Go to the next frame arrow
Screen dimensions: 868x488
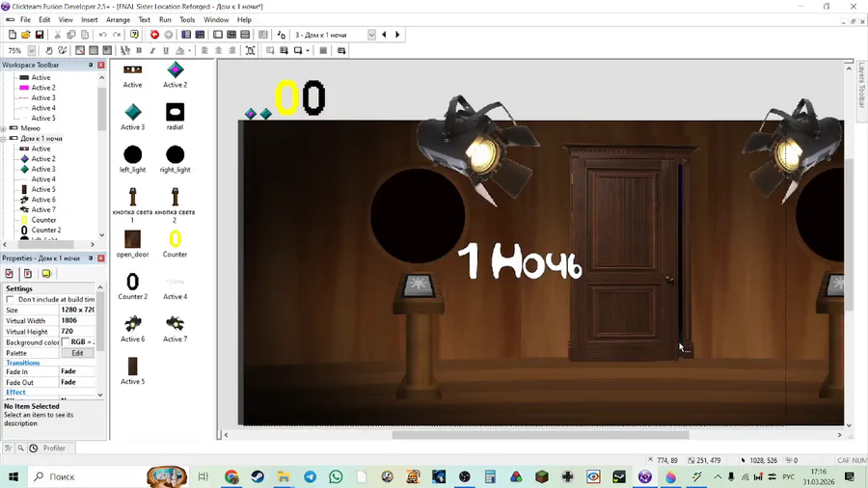(x=397, y=35)
